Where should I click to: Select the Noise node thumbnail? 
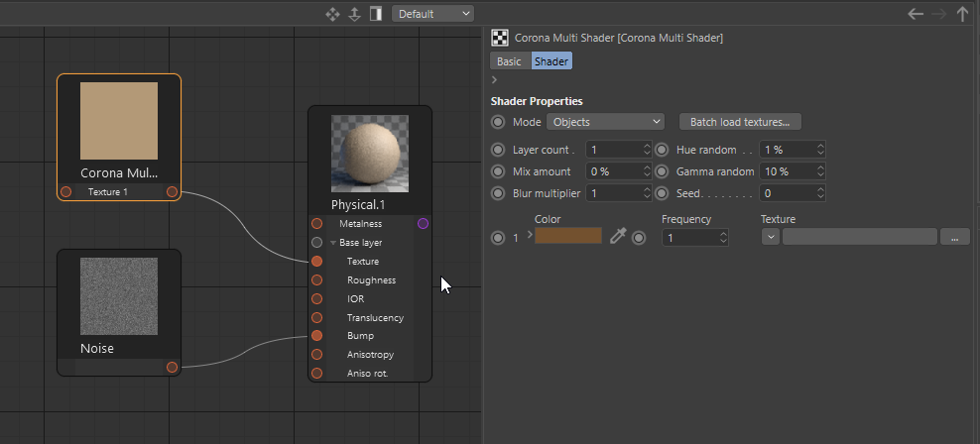119,296
